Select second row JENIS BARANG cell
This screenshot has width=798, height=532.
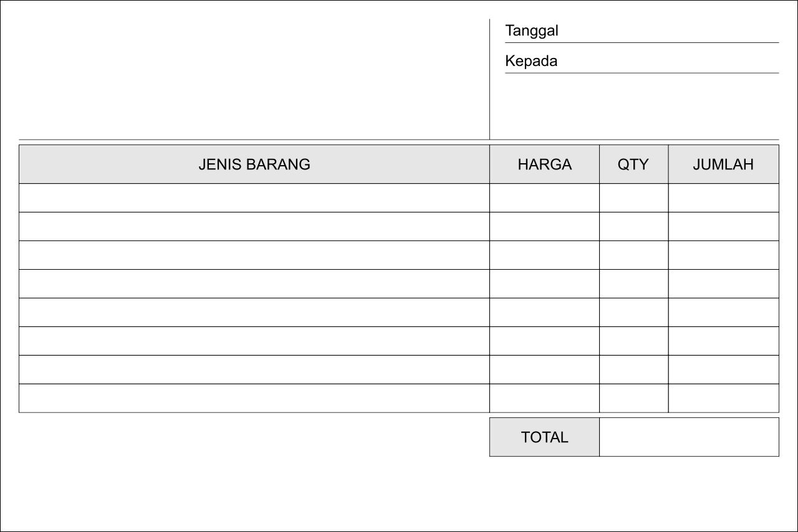(x=254, y=227)
